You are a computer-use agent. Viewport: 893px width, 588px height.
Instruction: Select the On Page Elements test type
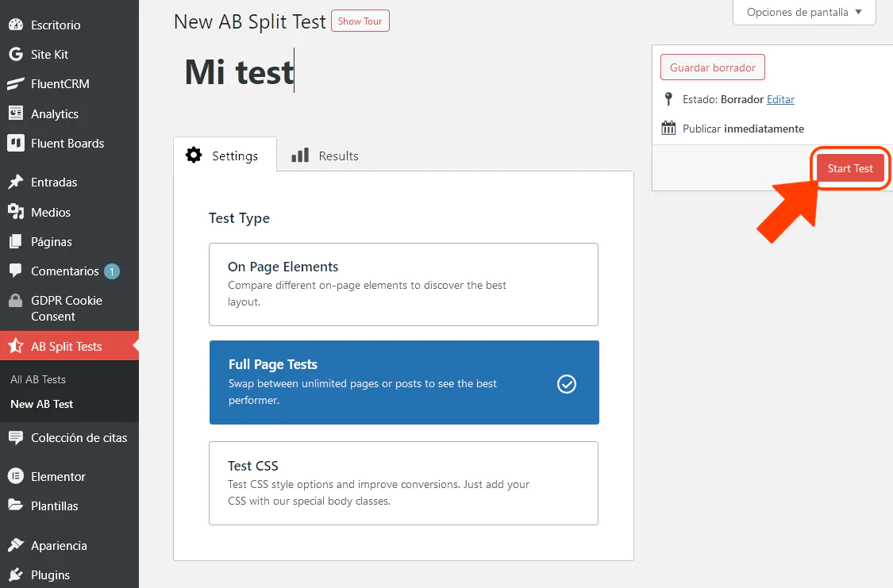tap(403, 284)
